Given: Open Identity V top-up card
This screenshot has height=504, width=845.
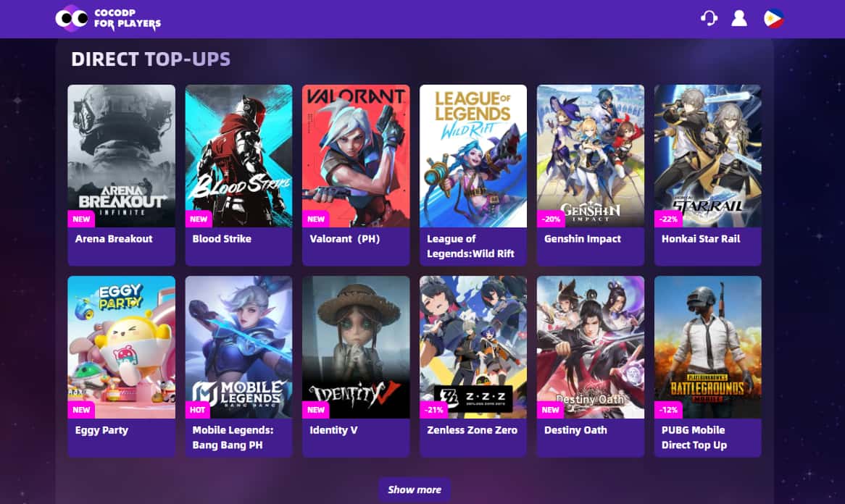Looking at the screenshot, I should tap(356, 366).
